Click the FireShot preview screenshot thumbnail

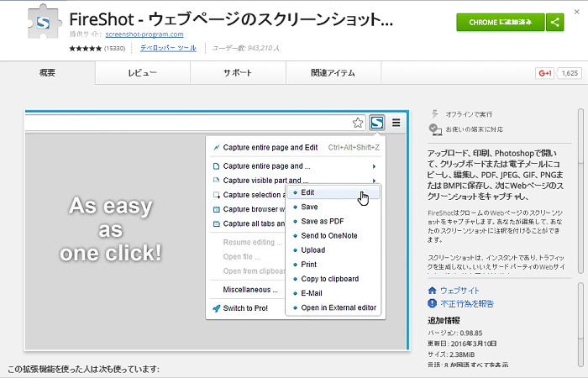217,230
